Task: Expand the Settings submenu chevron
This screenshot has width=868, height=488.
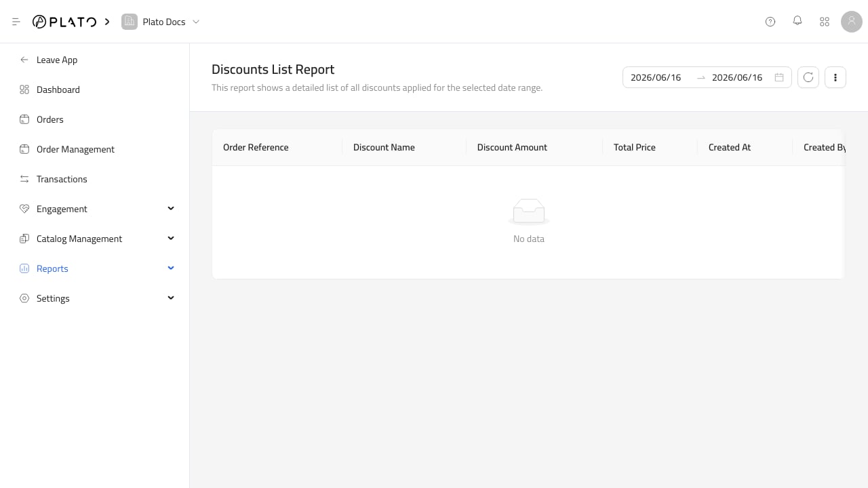Action: 171,298
